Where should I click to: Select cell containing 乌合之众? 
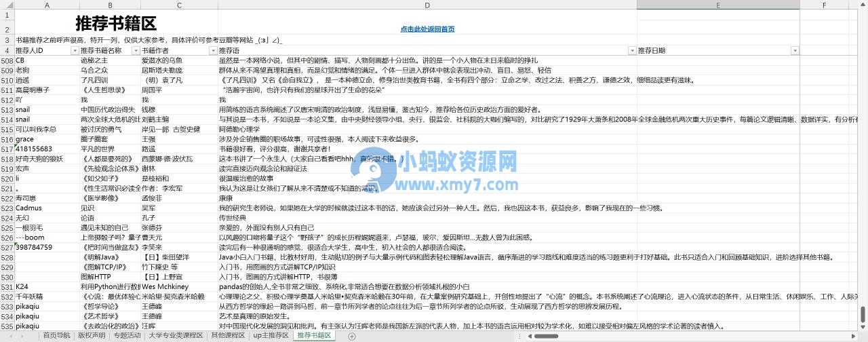110,71
